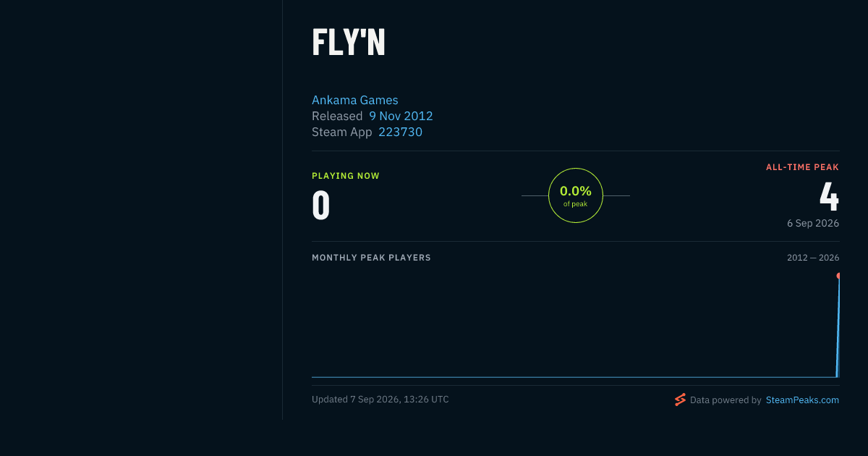Viewport: 868px width, 456px height.
Task: Click the All-Time Peak label
Action: click(x=802, y=167)
